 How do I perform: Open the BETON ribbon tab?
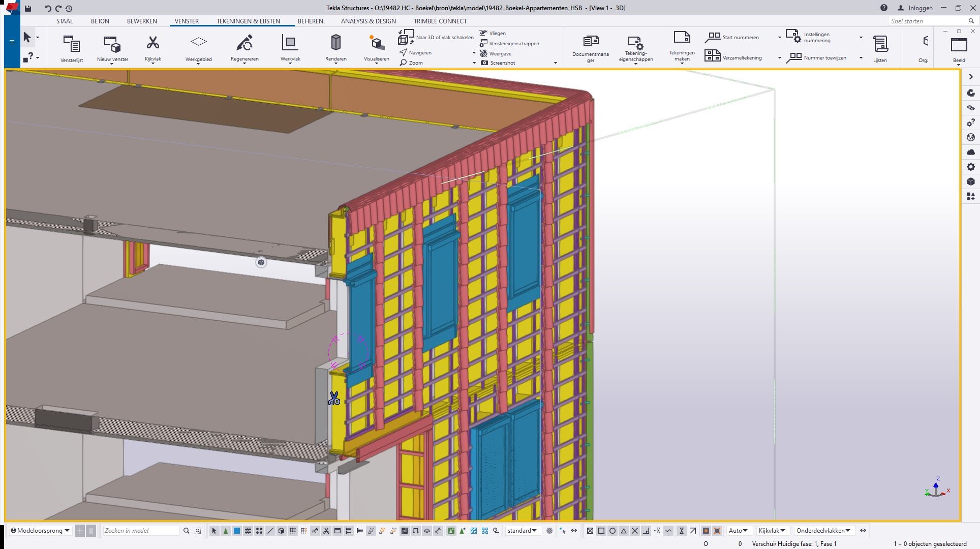100,21
